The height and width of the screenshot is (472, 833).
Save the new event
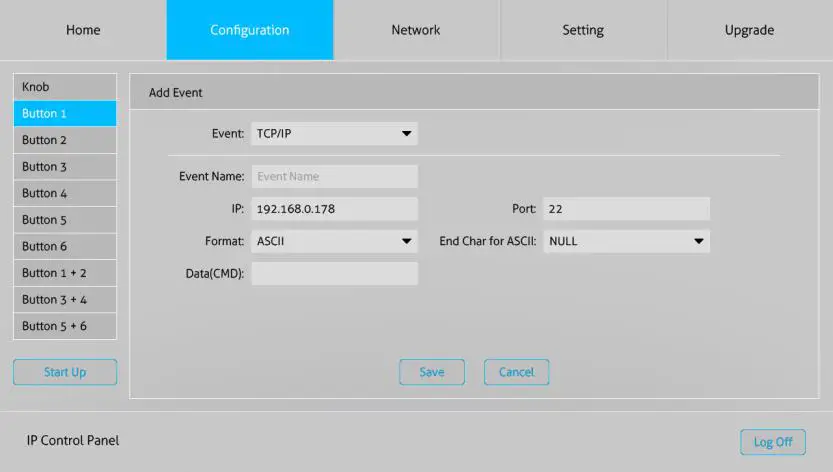tap(432, 372)
